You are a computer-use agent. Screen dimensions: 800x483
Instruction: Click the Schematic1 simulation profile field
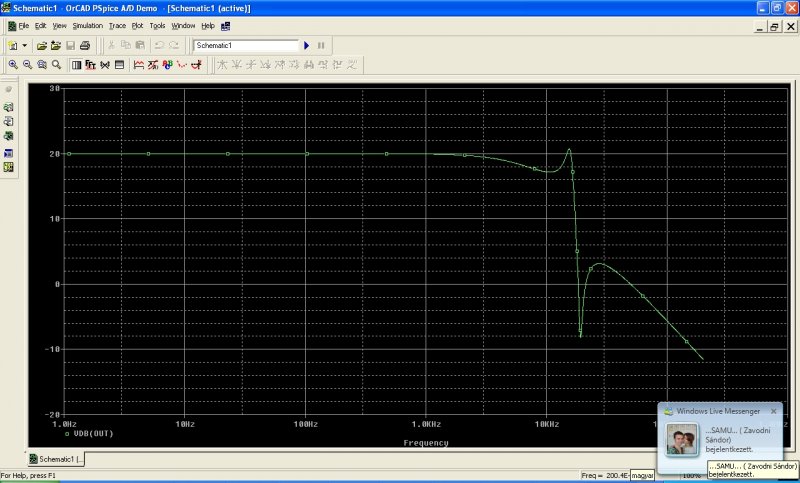[x=246, y=45]
